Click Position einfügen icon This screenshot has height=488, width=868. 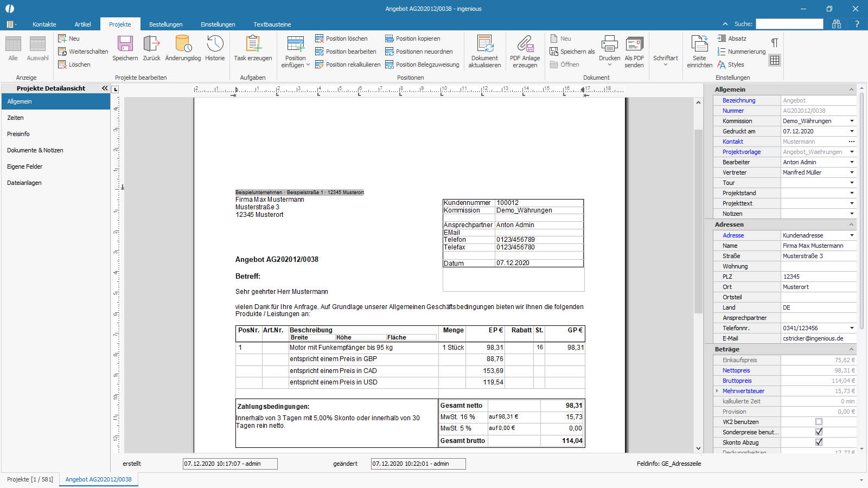click(296, 44)
